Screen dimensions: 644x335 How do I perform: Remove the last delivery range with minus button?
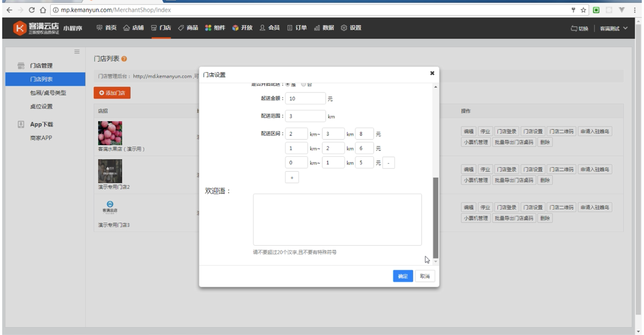click(389, 163)
